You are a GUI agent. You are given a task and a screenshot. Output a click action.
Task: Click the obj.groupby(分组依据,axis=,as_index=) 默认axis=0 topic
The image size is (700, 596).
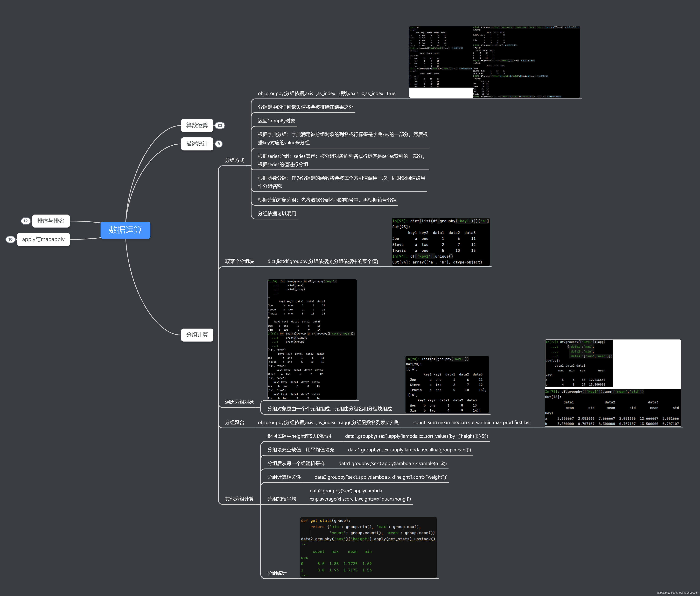point(326,94)
